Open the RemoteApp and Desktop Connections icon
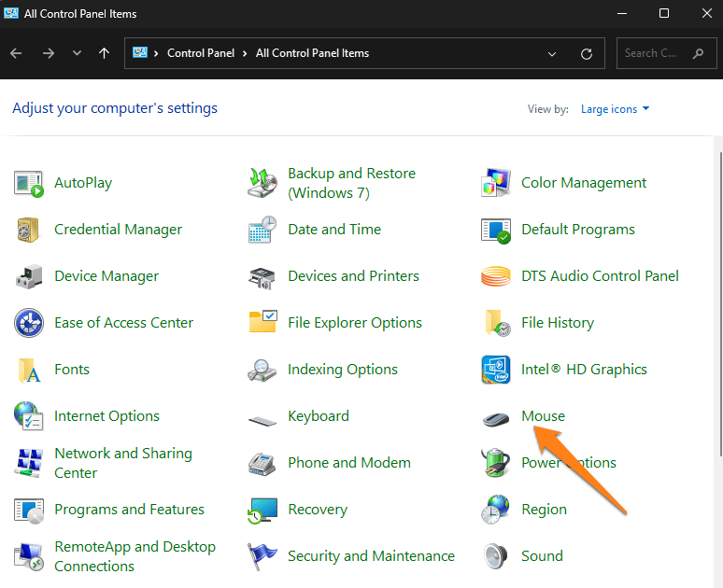723x588 pixels. click(x=29, y=557)
